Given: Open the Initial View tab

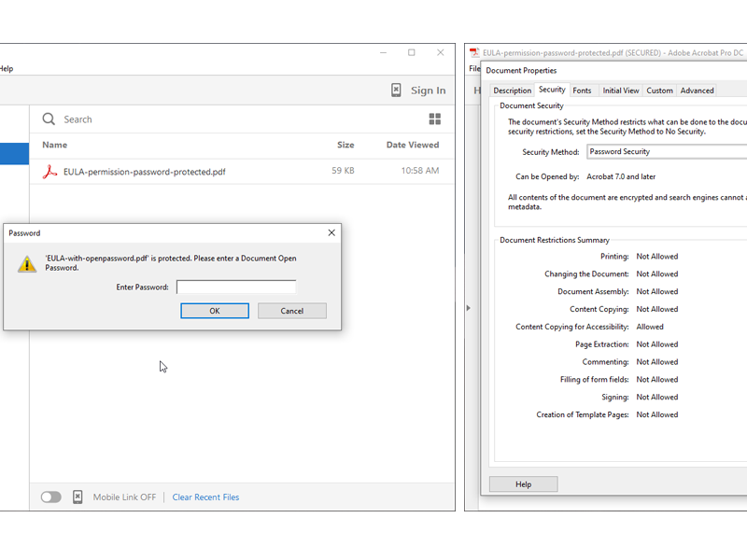Looking at the screenshot, I should pyautogui.click(x=620, y=91).
